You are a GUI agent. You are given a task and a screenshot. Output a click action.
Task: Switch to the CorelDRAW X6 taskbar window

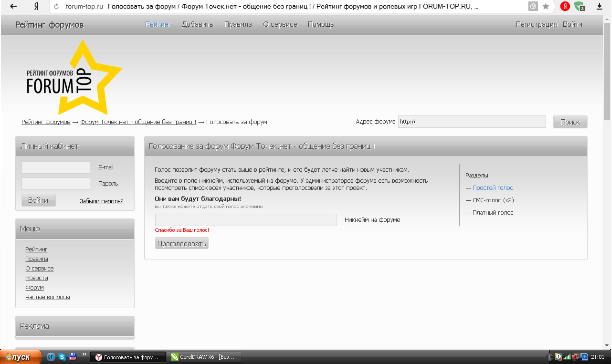[x=204, y=357]
